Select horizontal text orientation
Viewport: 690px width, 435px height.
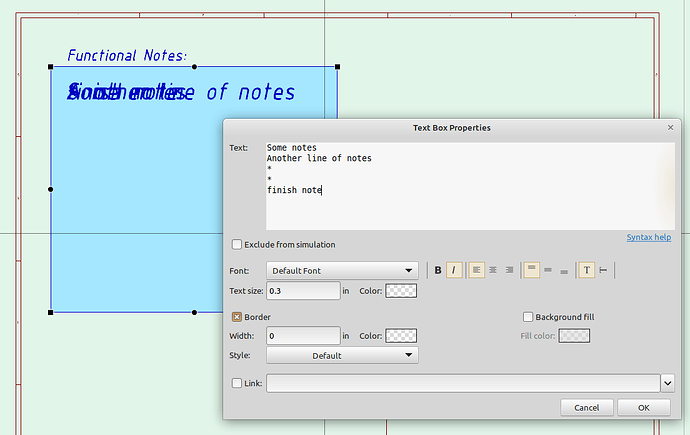click(x=587, y=270)
